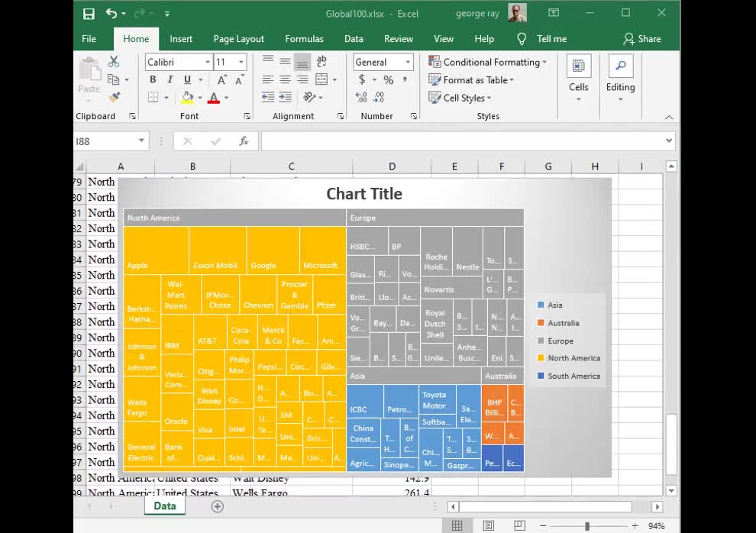Click the Page Layout view button
This screenshot has height=533, width=756.
pyautogui.click(x=489, y=525)
